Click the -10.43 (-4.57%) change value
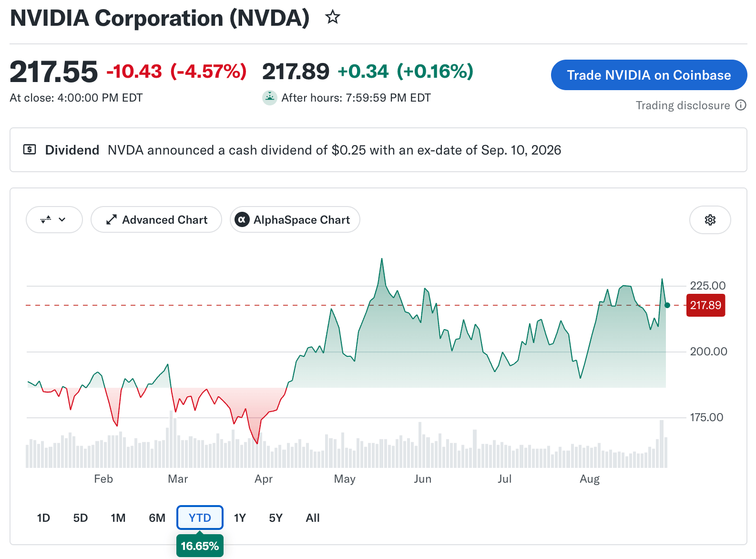The height and width of the screenshot is (559, 756). coord(176,72)
